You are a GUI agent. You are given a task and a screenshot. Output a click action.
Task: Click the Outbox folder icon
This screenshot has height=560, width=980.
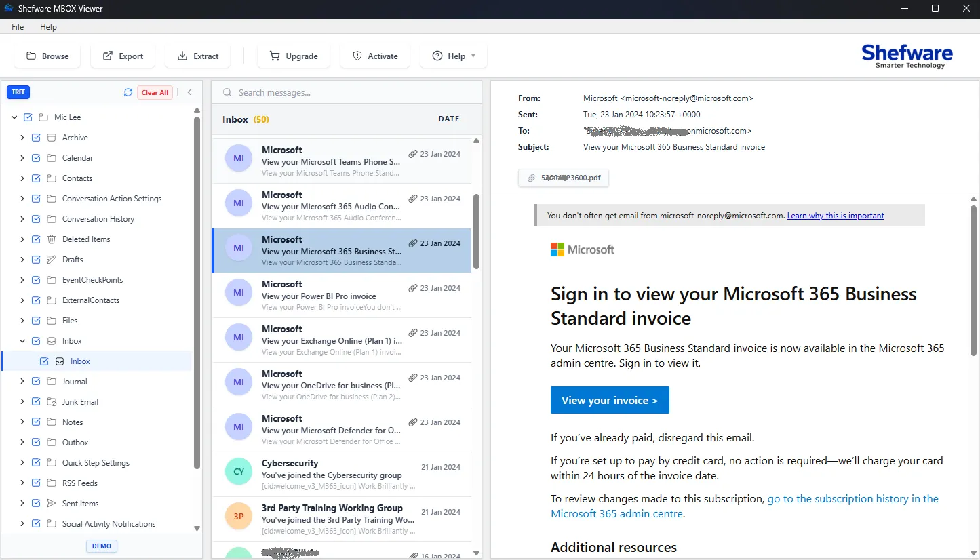coord(52,443)
